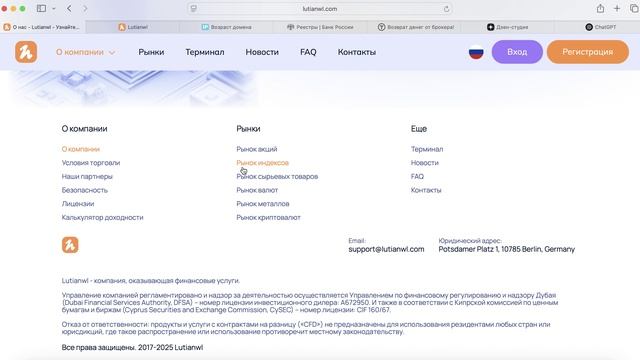
Task: Switch to the Lutianwl tab
Action: (133, 27)
